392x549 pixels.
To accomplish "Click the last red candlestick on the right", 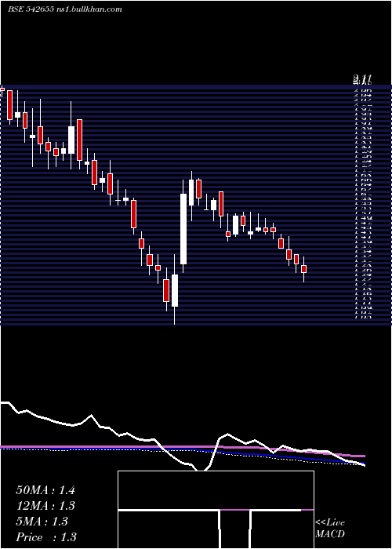I will (304, 269).
